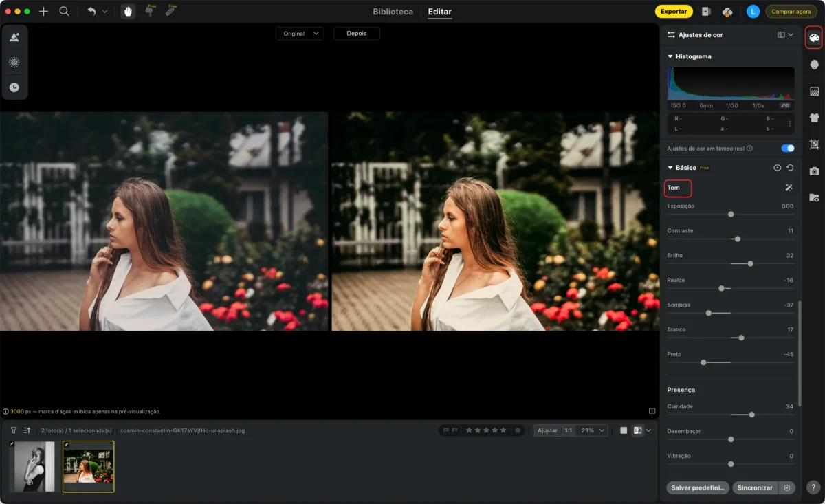
Task: Click the Sincronizar button
Action: [x=755, y=487]
